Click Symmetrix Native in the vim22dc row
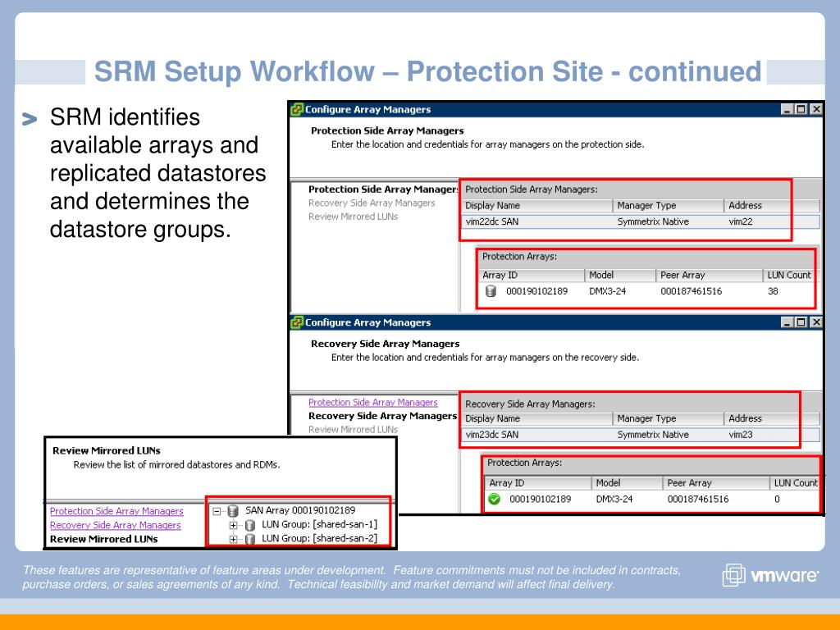The height and width of the screenshot is (630, 840). tap(653, 221)
